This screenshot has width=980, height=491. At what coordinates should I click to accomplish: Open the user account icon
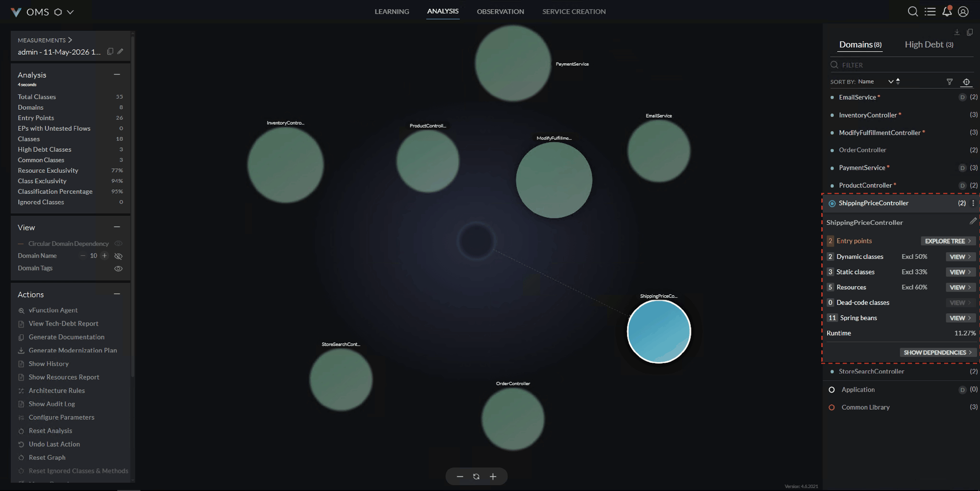click(x=963, y=11)
